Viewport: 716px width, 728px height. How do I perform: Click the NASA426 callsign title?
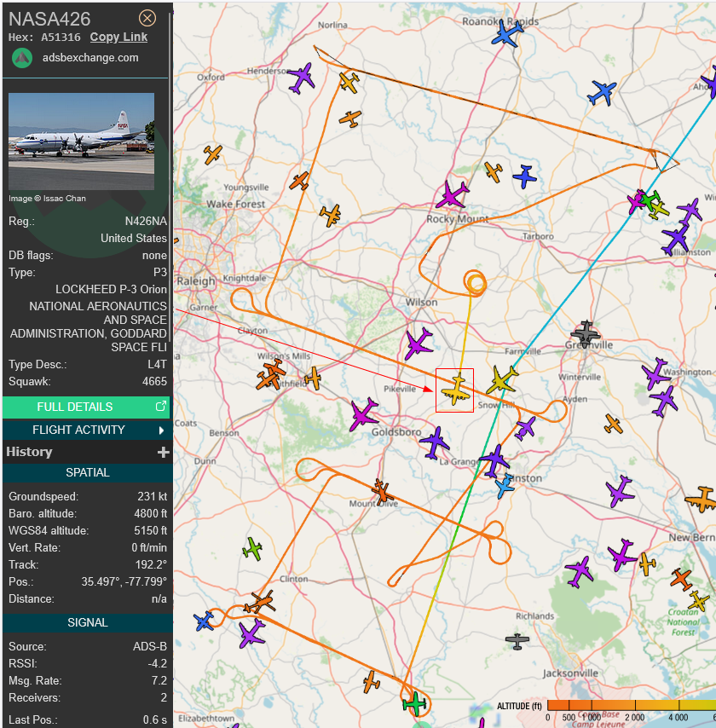coord(49,20)
